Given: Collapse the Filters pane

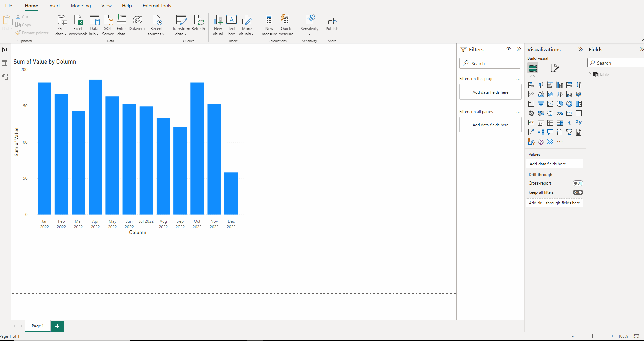Looking at the screenshot, I should 519,49.
